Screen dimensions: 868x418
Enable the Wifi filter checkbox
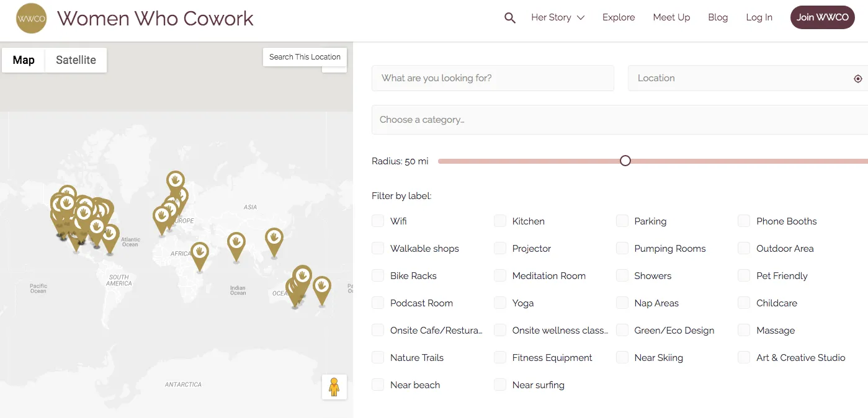click(378, 221)
